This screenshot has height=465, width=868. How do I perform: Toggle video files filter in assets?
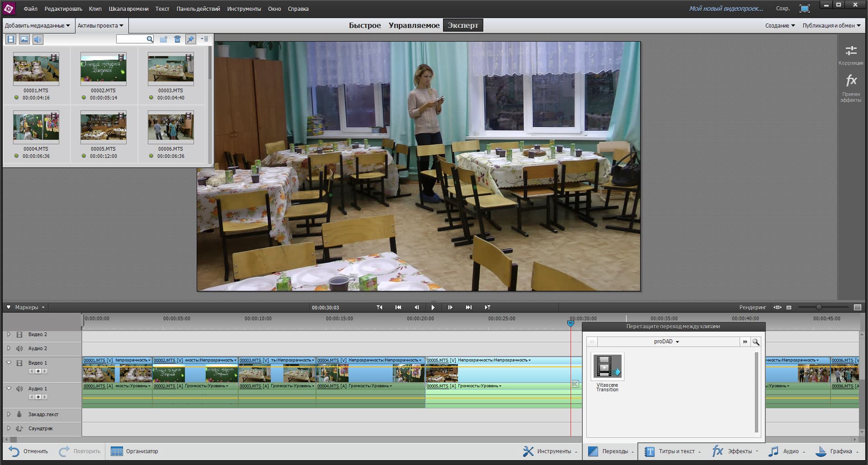pos(11,39)
